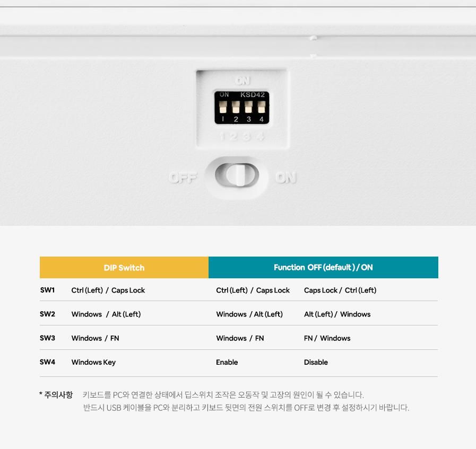Toggle DIP switch number 2

236,107
